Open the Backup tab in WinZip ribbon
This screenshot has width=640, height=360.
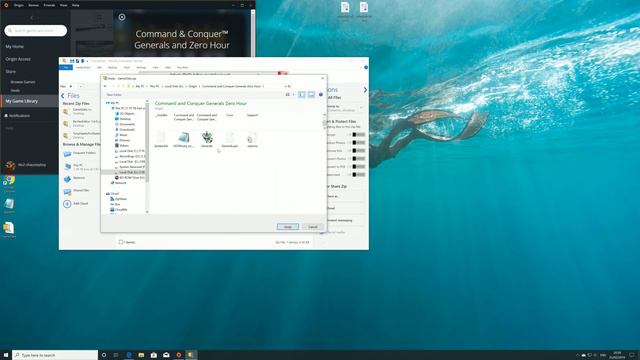pos(112,67)
